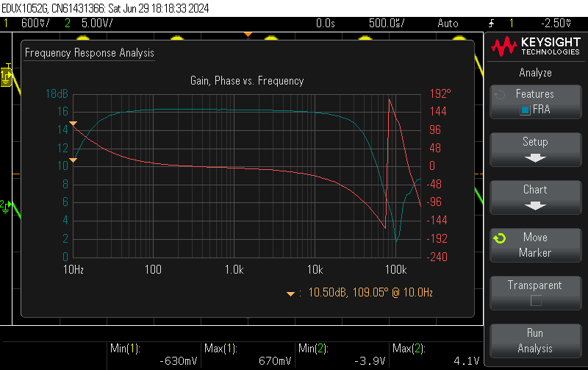Screen dimensions: 588x370
Task: Click the 0.0s delay value
Action: (x=325, y=24)
